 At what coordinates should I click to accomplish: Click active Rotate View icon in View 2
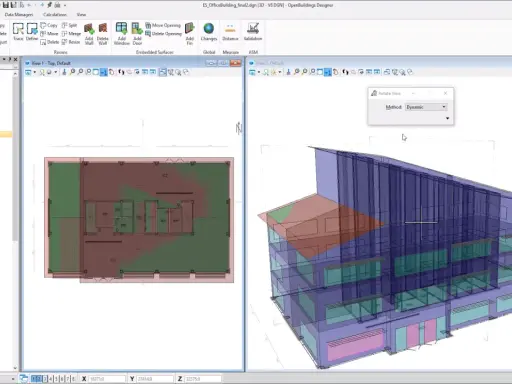tap(328, 72)
